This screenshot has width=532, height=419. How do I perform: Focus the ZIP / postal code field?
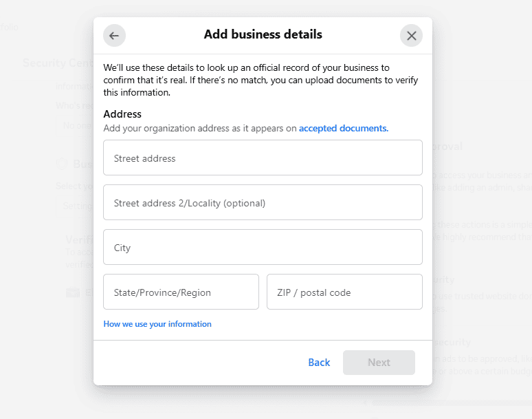click(344, 292)
